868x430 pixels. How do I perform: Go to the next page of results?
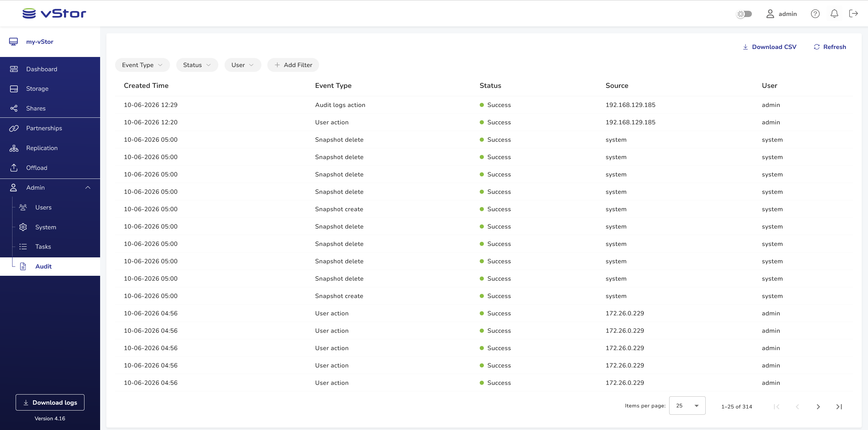click(x=818, y=407)
